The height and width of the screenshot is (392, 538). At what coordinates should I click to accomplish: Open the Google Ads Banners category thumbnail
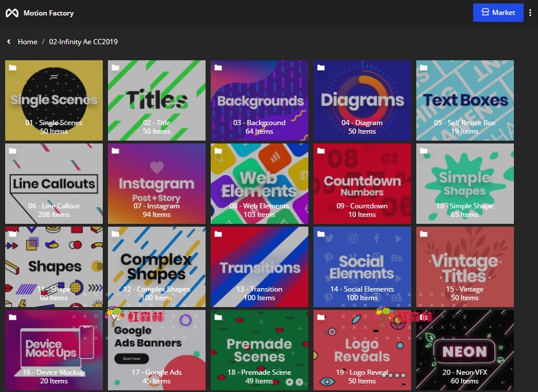coord(157,350)
